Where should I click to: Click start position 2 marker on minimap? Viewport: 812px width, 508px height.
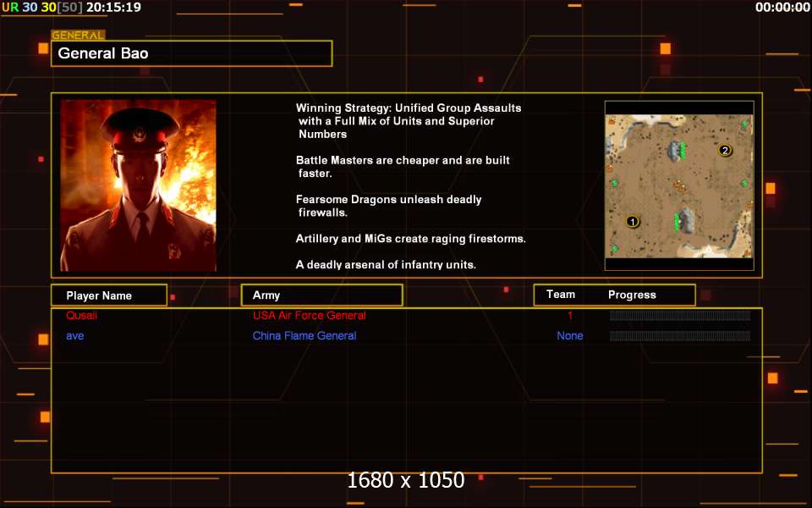click(724, 151)
